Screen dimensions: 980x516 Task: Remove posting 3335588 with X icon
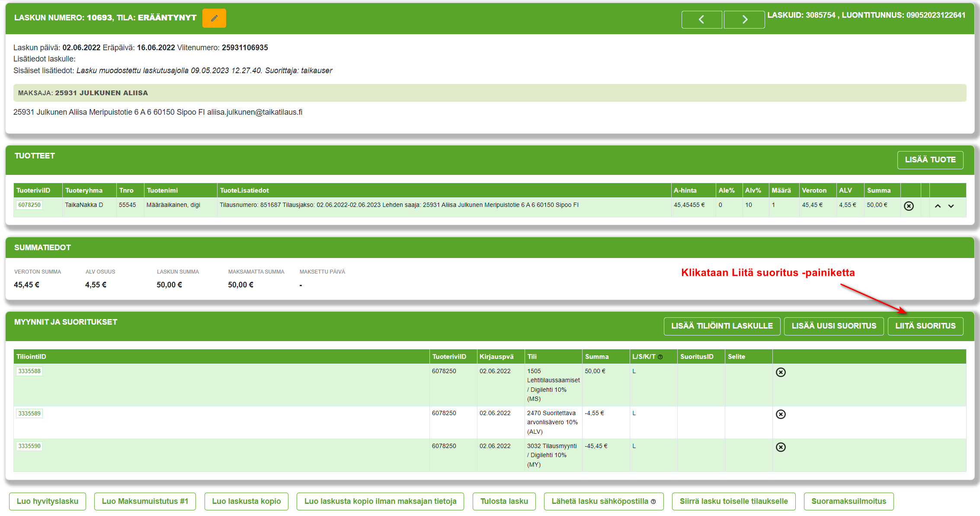point(781,372)
